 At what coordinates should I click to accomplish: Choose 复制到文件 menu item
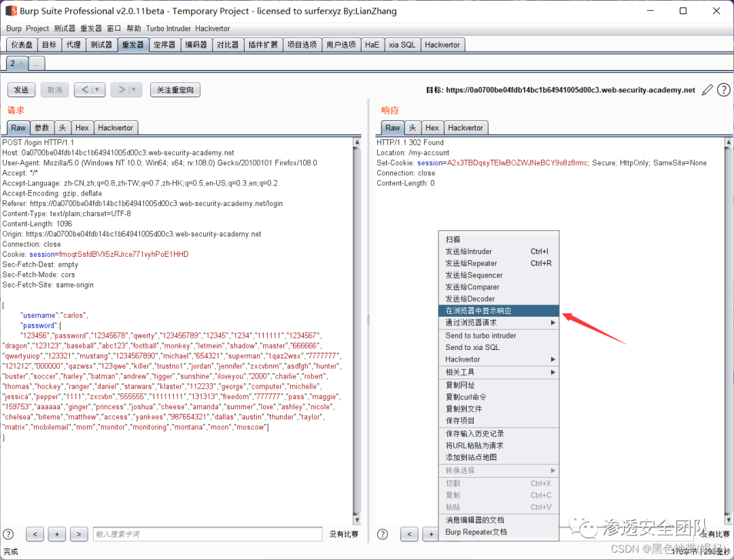click(x=499, y=408)
